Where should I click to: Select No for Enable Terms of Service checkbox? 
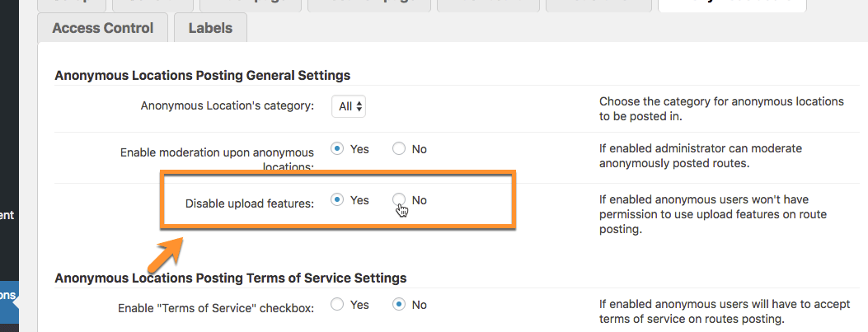click(399, 305)
